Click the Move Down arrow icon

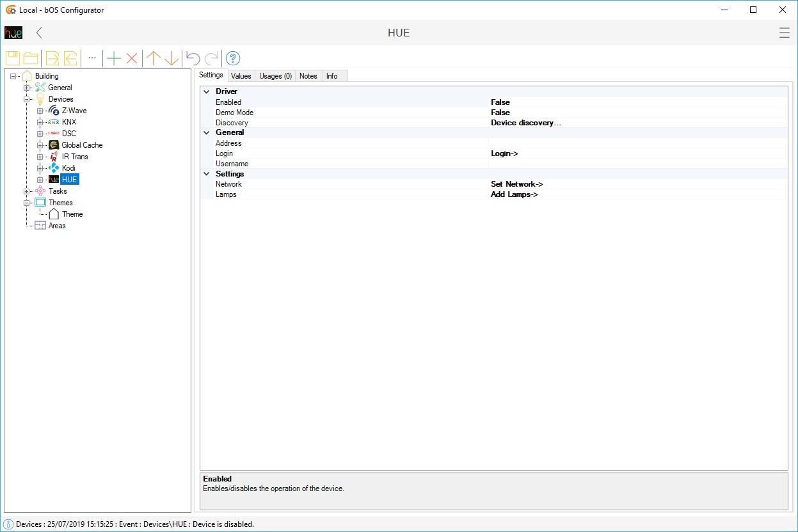pos(172,58)
